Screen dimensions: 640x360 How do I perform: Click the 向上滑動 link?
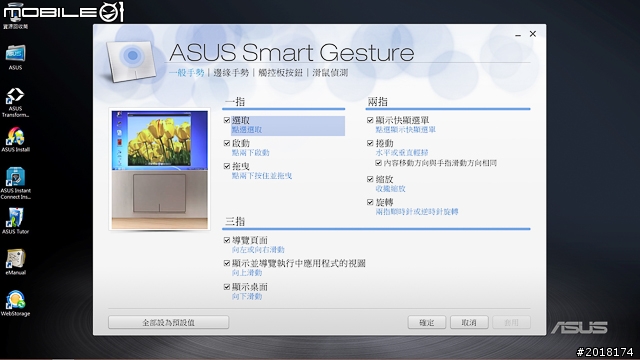[247, 273]
